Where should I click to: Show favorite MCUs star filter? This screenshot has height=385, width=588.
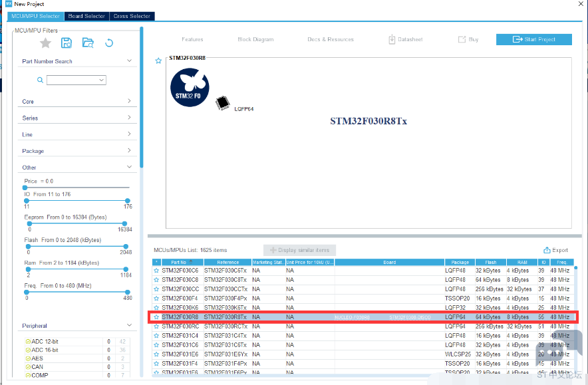pos(45,43)
